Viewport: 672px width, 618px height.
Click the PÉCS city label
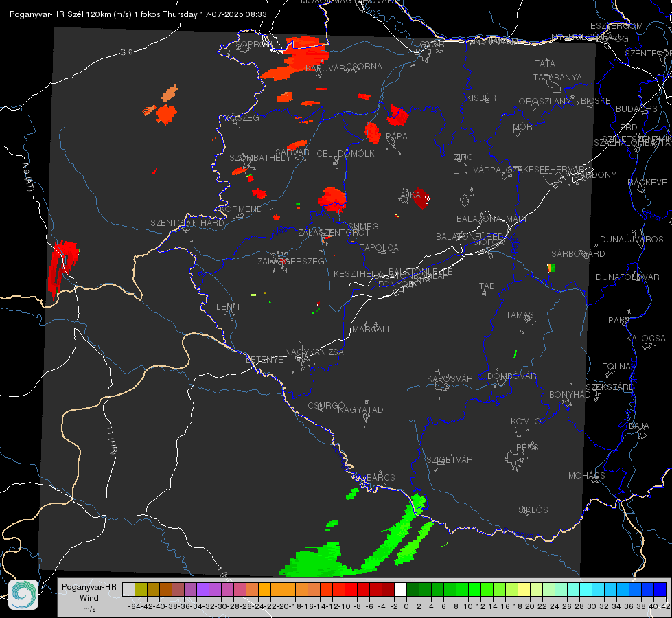click(526, 447)
